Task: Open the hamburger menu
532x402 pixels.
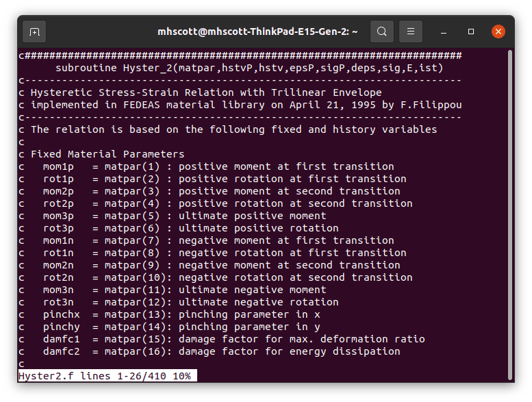Action: tap(411, 32)
